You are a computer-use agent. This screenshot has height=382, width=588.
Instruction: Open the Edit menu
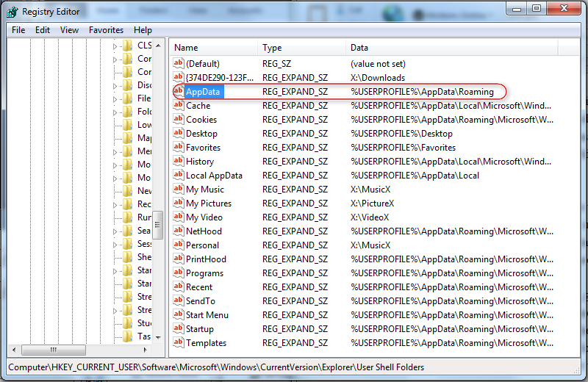43,30
